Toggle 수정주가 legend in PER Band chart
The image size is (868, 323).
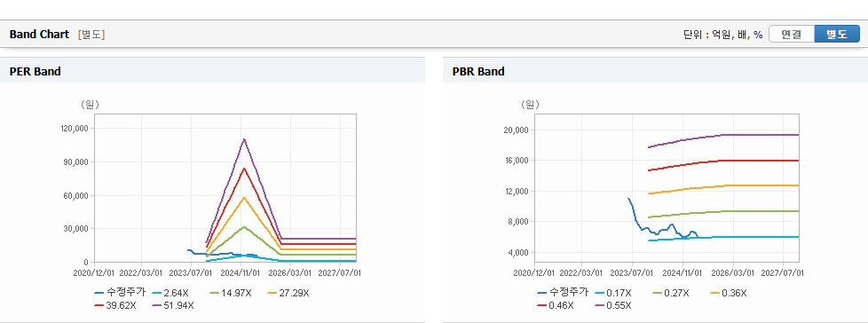pos(120,293)
